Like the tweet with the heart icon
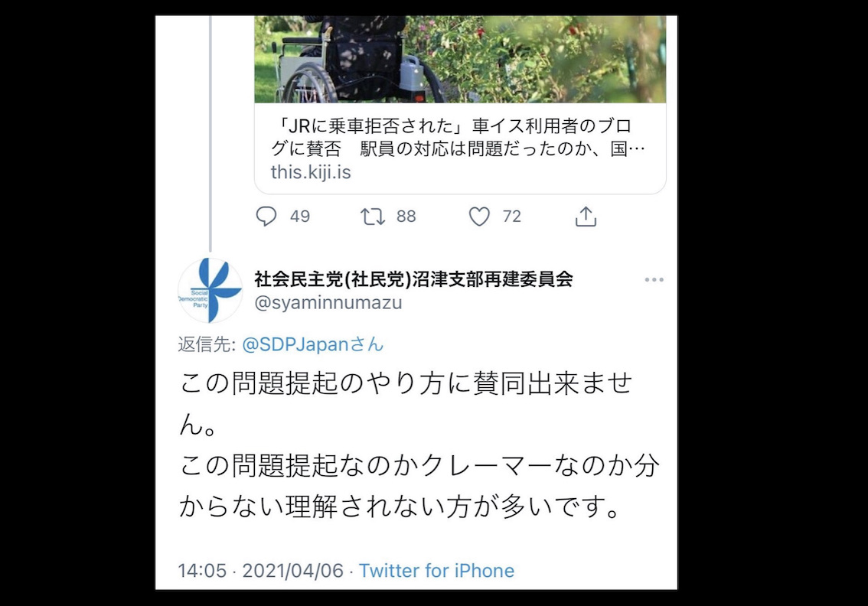The image size is (868, 606). (x=479, y=217)
